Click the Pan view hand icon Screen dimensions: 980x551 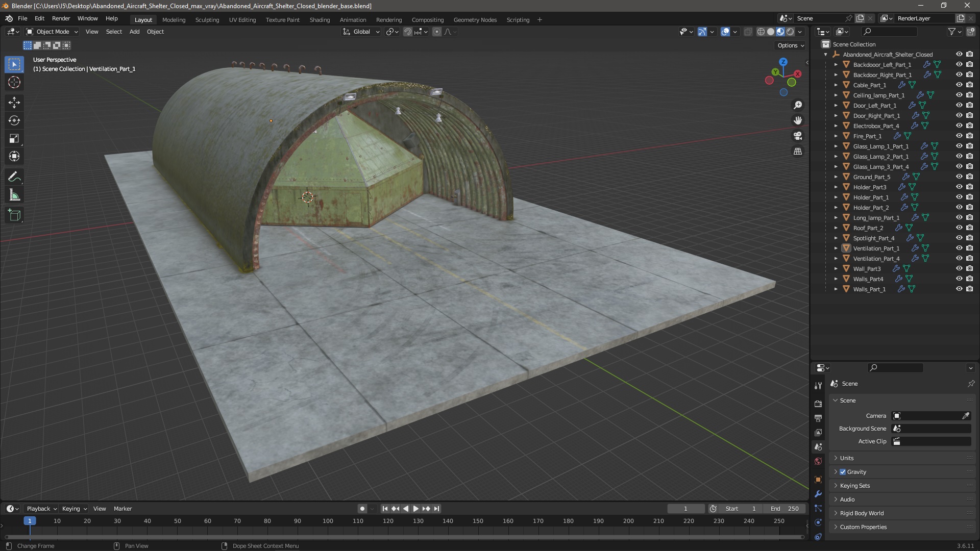tap(798, 120)
